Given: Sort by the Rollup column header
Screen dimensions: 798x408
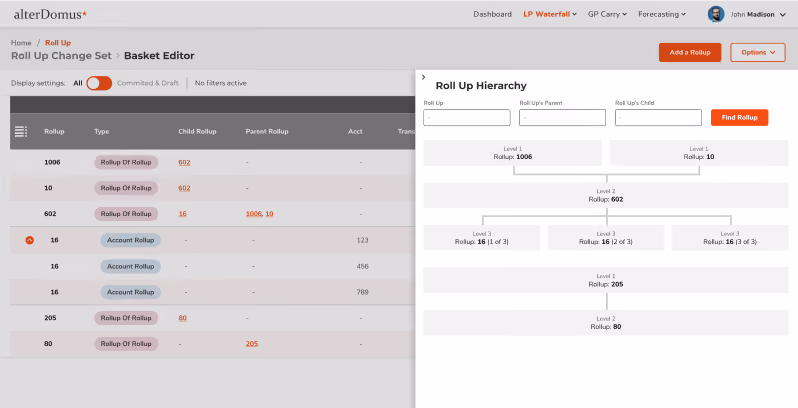Looking at the screenshot, I should click(x=54, y=131).
